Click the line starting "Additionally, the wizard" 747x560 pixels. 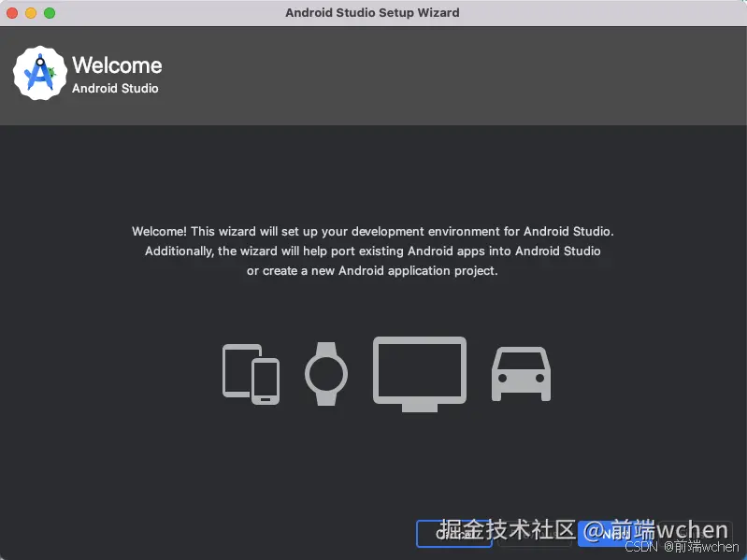pyautogui.click(x=372, y=251)
